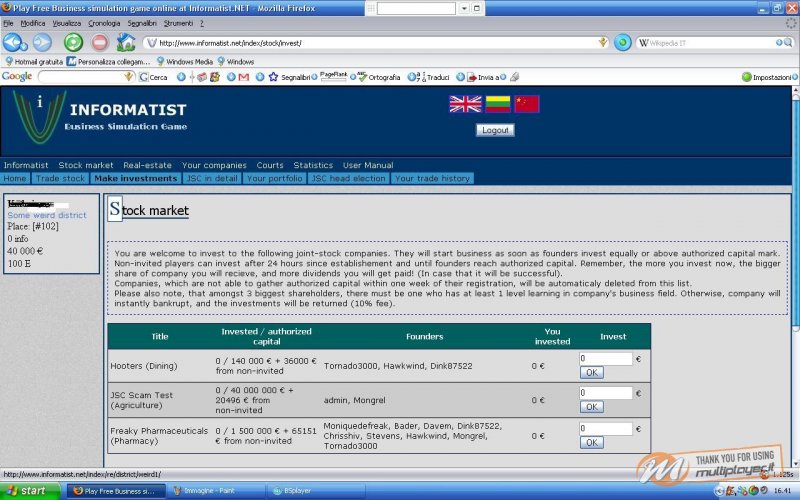Screen dimensions: 800x500
Task: Open the Segnalibri dropdown arrow
Action: tap(314, 77)
